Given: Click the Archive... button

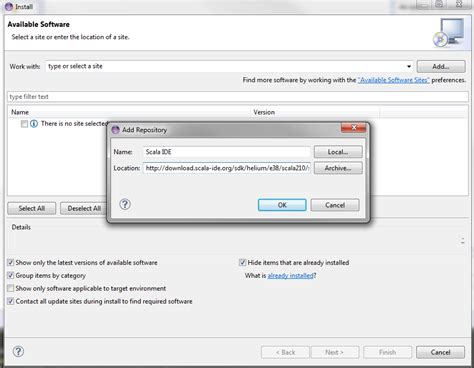Looking at the screenshot, I should [x=338, y=168].
